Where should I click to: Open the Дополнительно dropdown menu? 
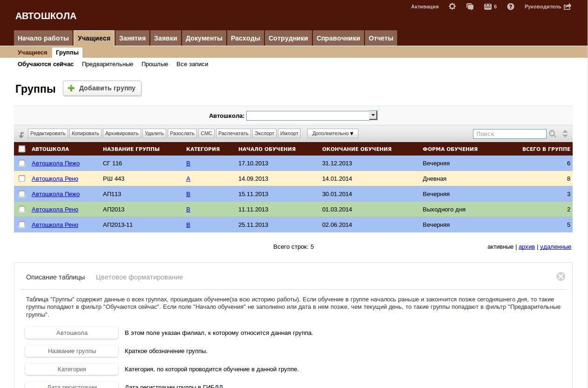[x=332, y=134]
